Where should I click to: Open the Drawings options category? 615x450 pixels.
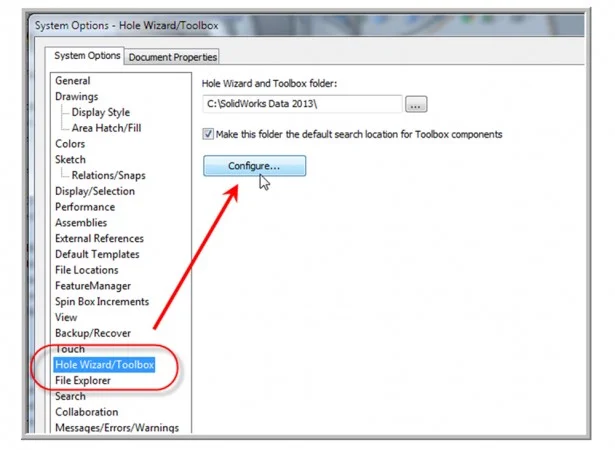pyautogui.click(x=77, y=97)
